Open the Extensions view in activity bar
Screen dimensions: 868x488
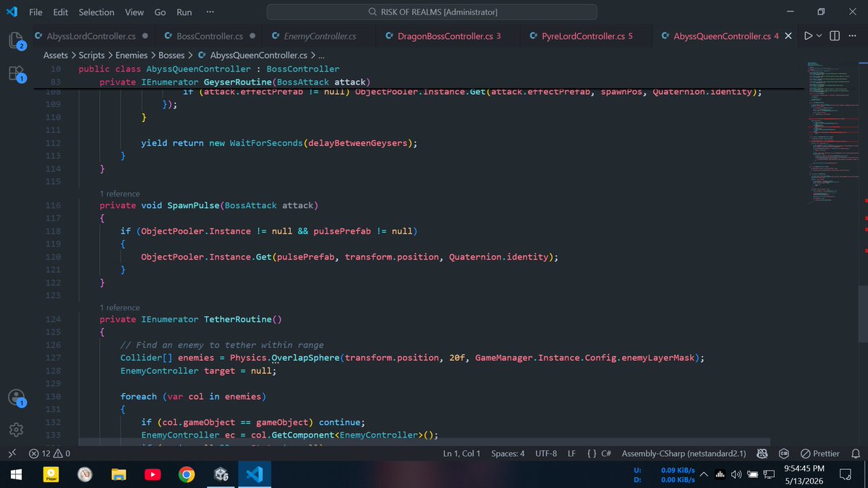click(x=16, y=74)
